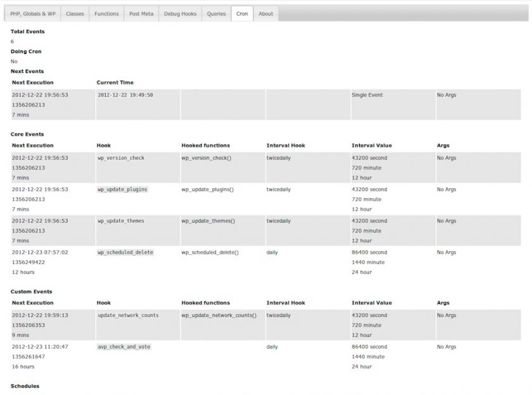
Task: Select the wp_update_themes hook label
Action: (121, 221)
